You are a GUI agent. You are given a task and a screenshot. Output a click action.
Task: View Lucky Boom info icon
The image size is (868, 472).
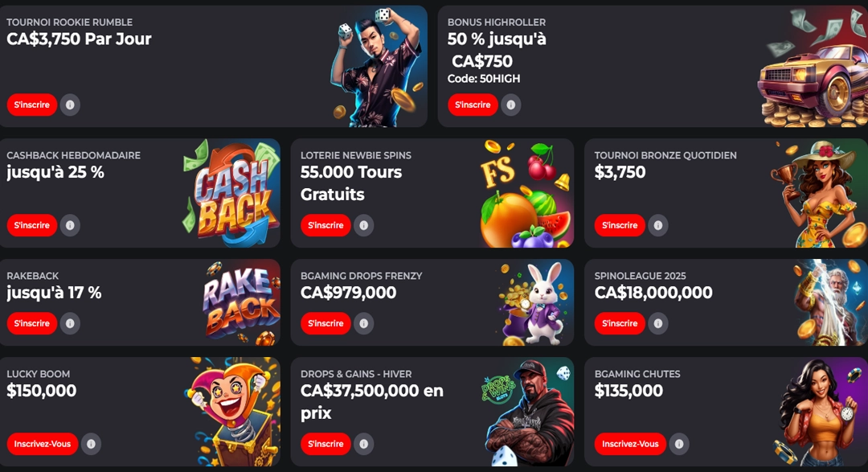coord(91,444)
